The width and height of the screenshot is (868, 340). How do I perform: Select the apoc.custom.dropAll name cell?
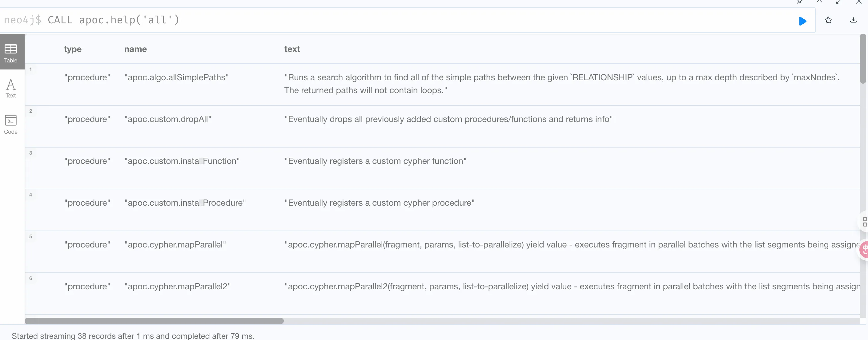click(x=168, y=119)
